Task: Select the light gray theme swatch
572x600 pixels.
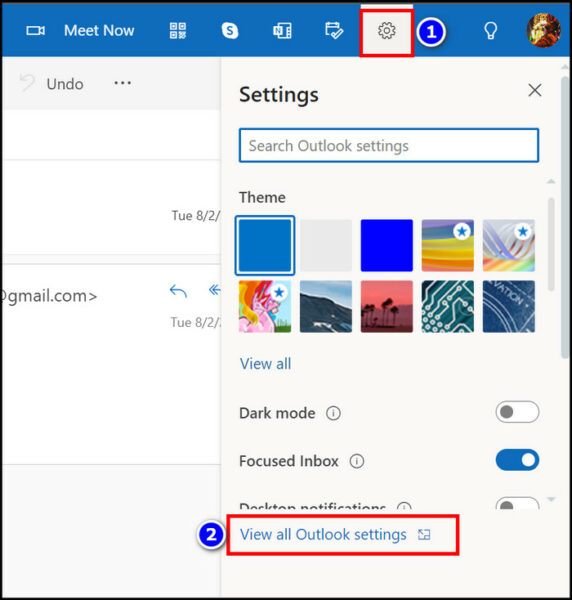Action: pos(326,245)
